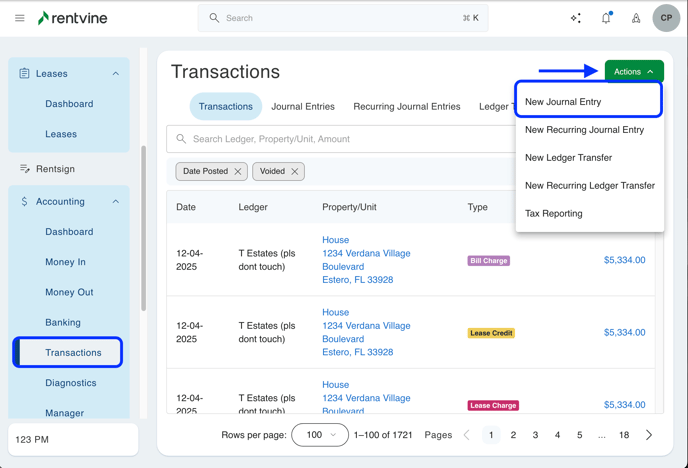
Task: Choose Tax Reporting menu option
Action: [x=553, y=214]
